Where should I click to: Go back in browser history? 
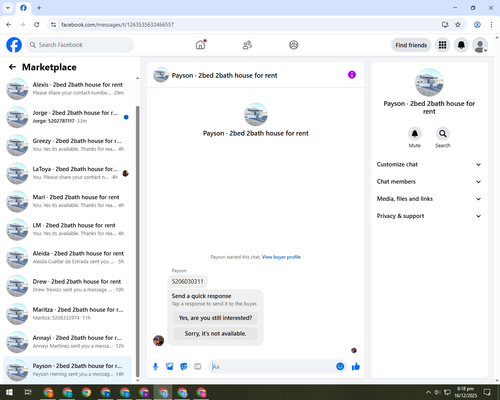(9, 25)
